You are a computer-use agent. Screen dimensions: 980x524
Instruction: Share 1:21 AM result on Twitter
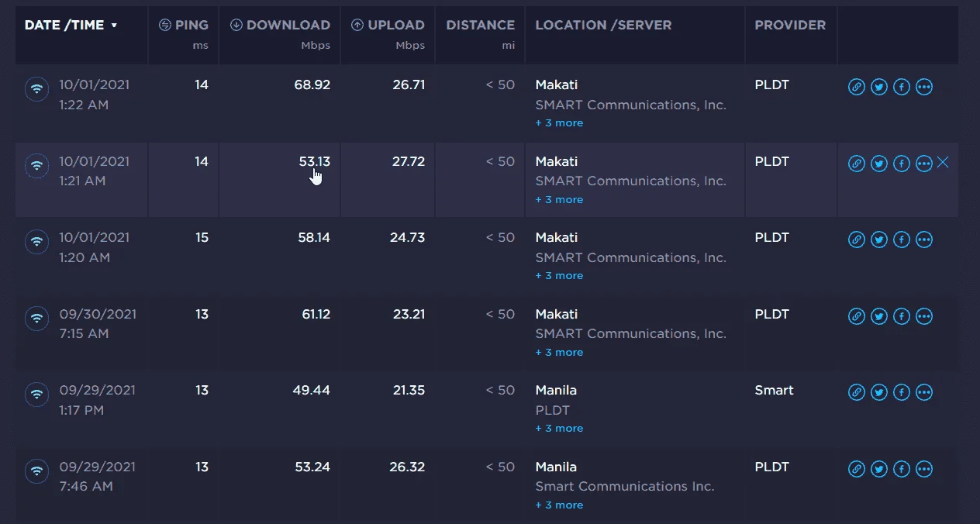point(878,164)
